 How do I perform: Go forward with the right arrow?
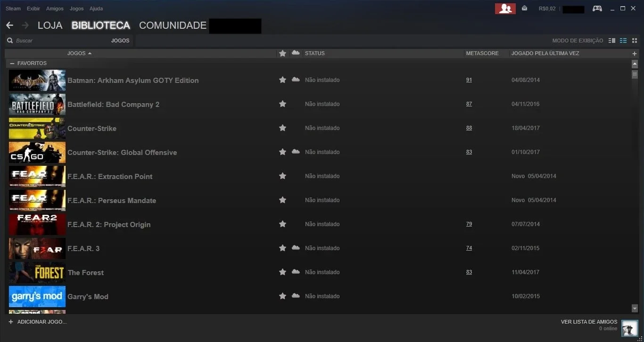pyautogui.click(x=25, y=25)
